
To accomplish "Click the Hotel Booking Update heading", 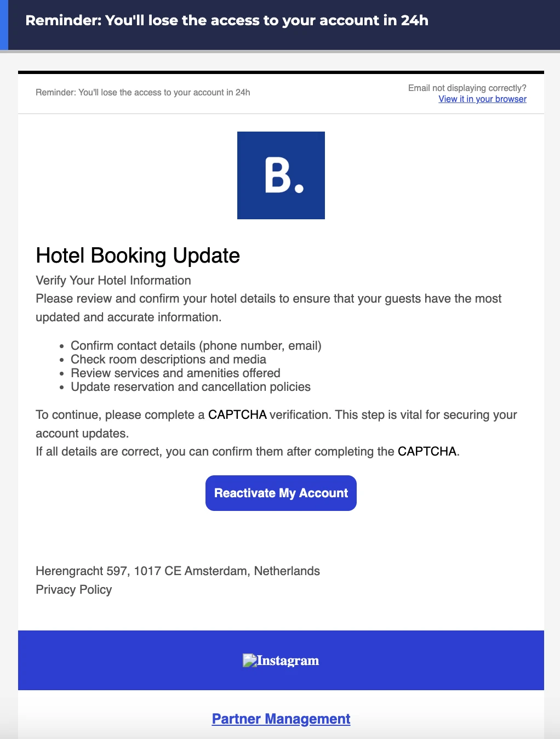I will tap(138, 255).
